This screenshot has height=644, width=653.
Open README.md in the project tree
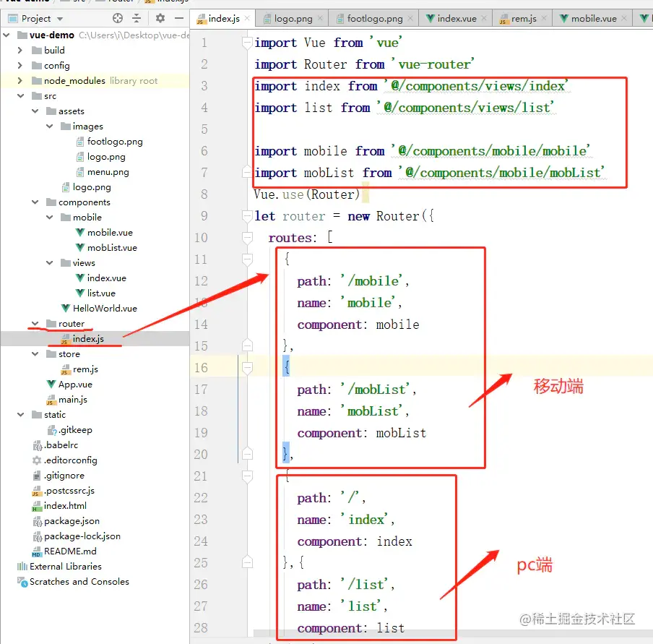[64, 551]
